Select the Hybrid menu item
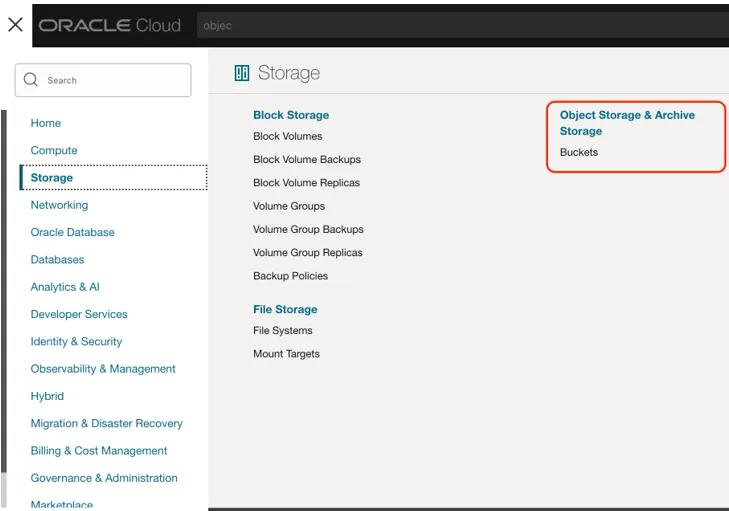This screenshot has width=729, height=511. click(47, 396)
